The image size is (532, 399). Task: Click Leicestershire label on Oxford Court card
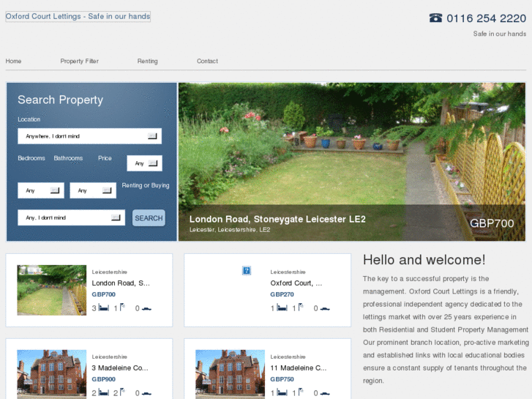coord(288,272)
